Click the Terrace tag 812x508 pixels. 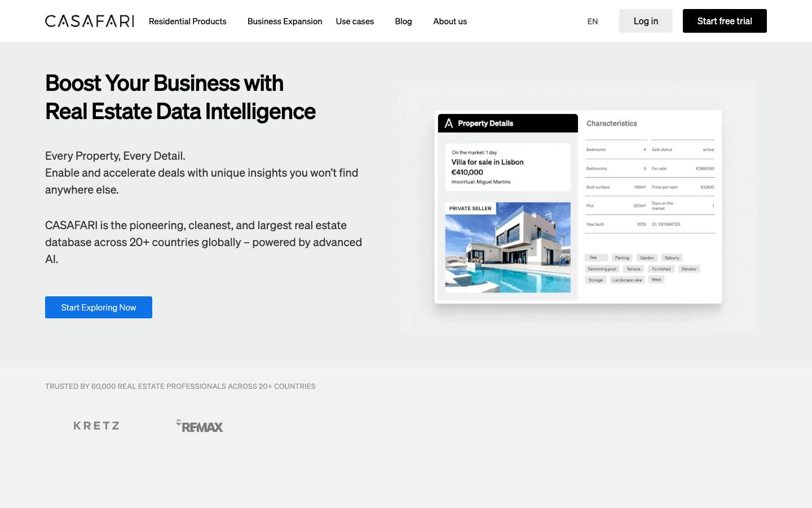[634, 269]
